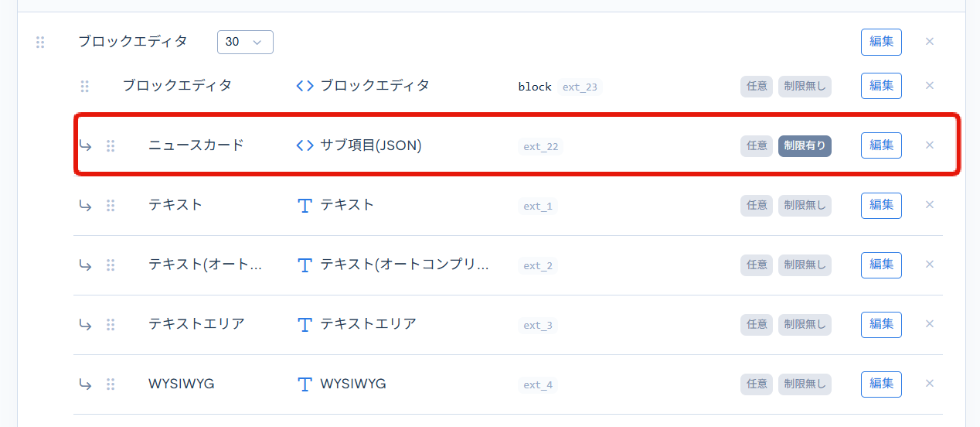
Task: Click drag handle of top ブロックエディタ group
Action: [x=40, y=42]
